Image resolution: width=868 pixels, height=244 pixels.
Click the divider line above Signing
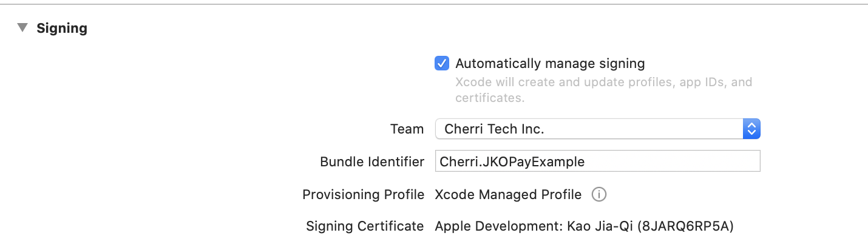[x=434, y=4]
